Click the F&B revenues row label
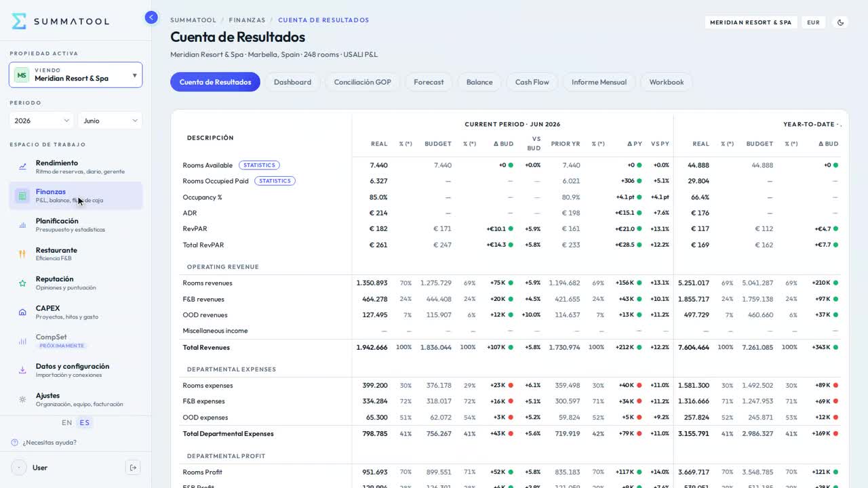Viewport: 868px width, 488px height. [x=203, y=299]
